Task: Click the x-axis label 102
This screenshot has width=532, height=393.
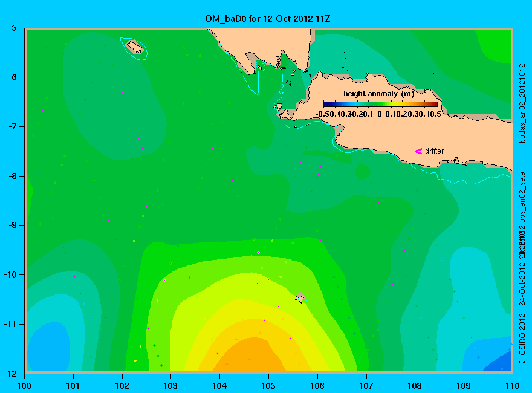Action: tap(122, 386)
